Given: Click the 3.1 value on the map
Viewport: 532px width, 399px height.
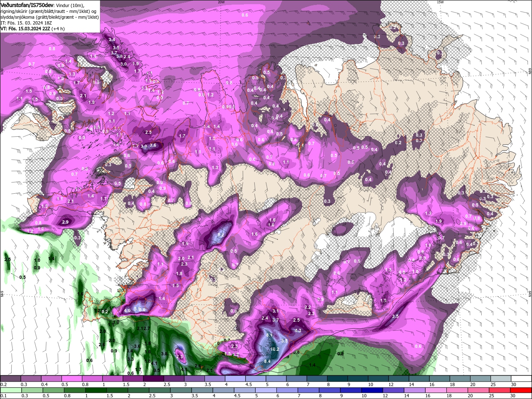Looking at the screenshot, I should point(275,311).
